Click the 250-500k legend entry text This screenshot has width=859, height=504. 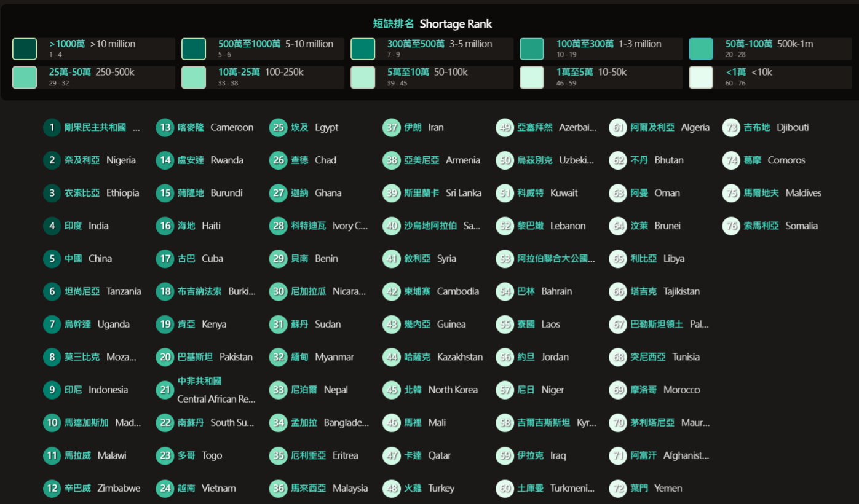click(x=92, y=73)
